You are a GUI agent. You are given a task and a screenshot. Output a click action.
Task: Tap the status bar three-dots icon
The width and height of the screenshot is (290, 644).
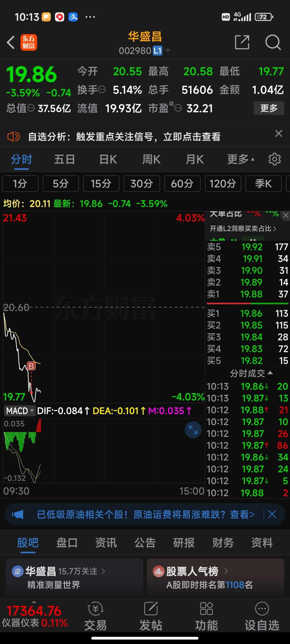coord(90,17)
